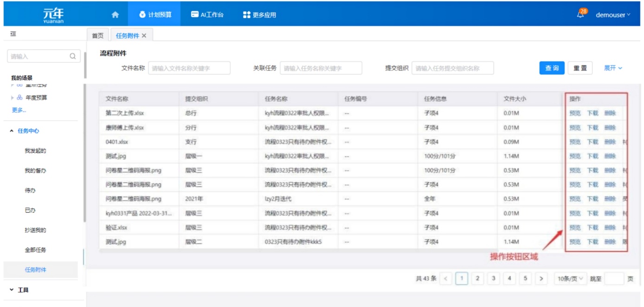This screenshot has width=644, height=307.
Task: Expand the 年度预算 tree node
Action: pos(13,98)
